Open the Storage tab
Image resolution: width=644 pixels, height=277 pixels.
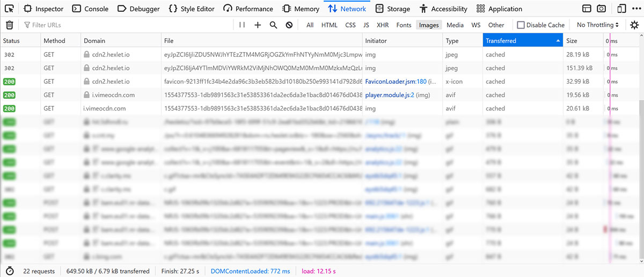click(x=393, y=9)
